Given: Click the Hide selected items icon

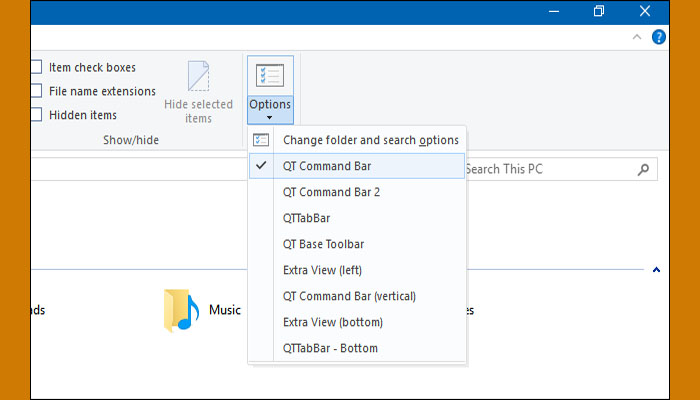Looking at the screenshot, I should point(198,76).
